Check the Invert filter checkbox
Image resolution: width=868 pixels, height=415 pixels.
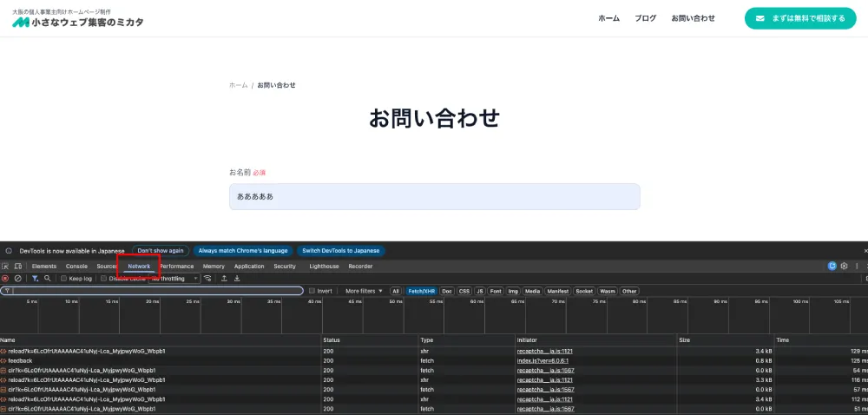[x=312, y=291]
